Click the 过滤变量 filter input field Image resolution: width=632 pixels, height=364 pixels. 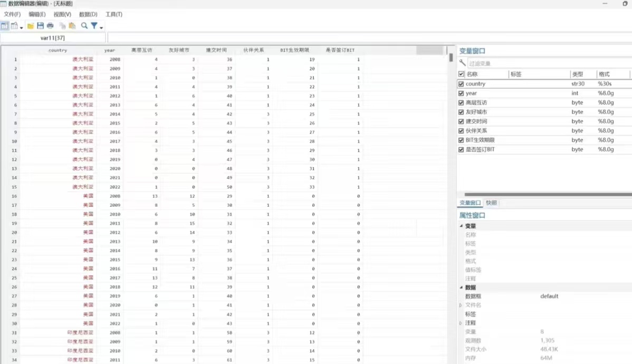pos(549,63)
